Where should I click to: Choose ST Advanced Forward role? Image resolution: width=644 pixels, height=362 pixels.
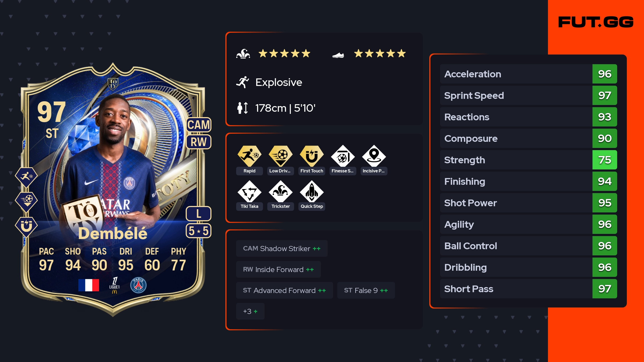coord(284,290)
